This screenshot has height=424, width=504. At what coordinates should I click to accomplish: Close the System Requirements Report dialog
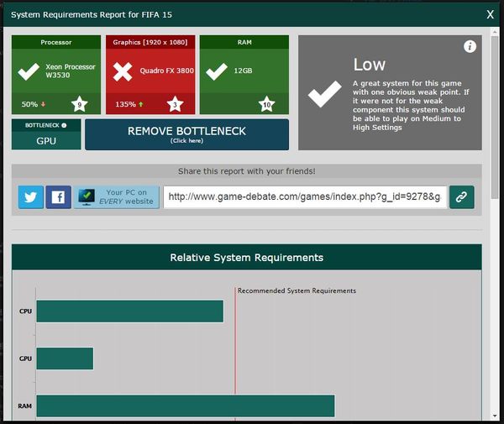pos(490,14)
